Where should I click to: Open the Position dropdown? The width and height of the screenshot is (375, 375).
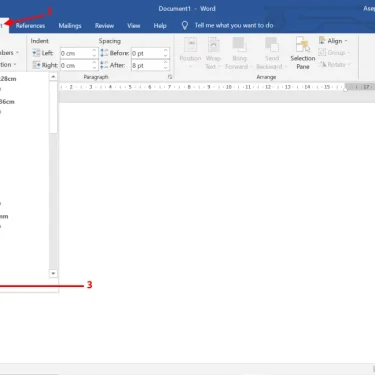[190, 53]
